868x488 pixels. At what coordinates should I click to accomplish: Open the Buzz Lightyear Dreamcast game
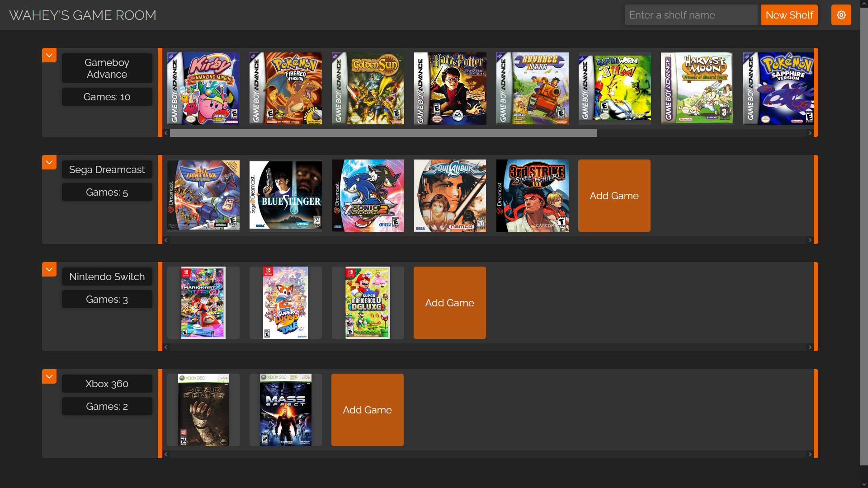pyautogui.click(x=203, y=196)
